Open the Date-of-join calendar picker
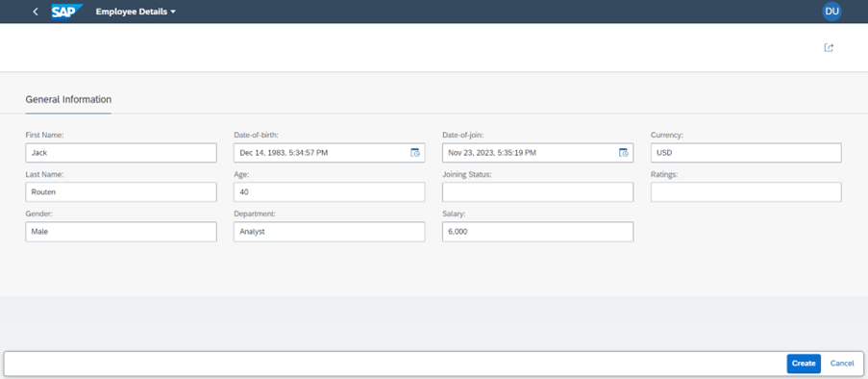Image resolution: width=868 pixels, height=379 pixels. click(623, 153)
